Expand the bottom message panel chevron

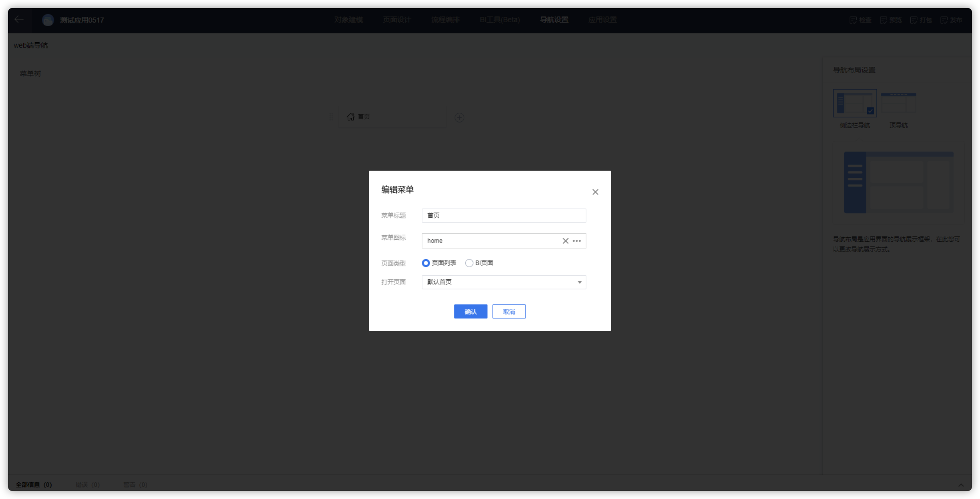(x=961, y=485)
